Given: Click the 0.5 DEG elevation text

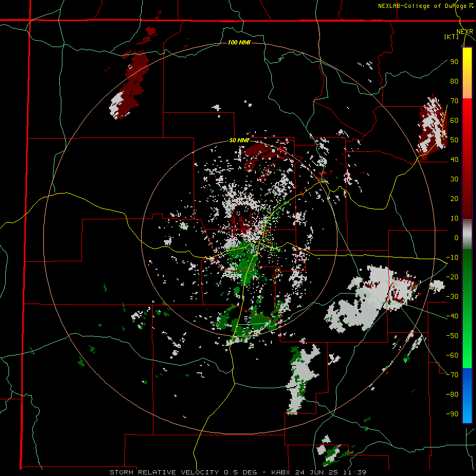Looking at the screenshot, I should (240, 472).
